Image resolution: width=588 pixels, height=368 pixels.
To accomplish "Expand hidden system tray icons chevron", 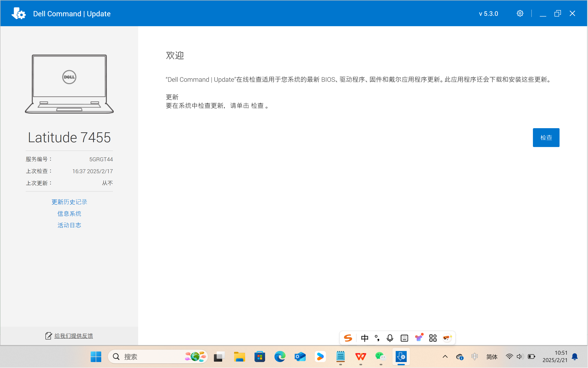I will pyautogui.click(x=445, y=357).
